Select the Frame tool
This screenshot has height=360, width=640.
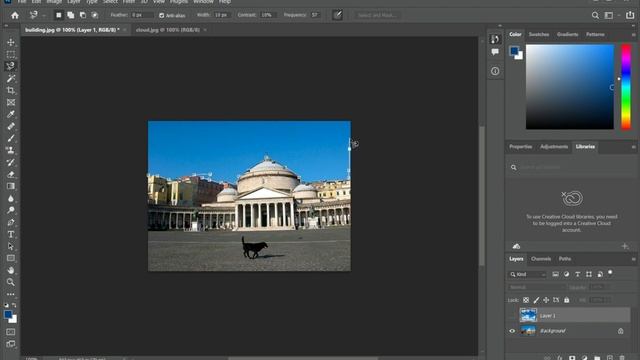click(11, 102)
